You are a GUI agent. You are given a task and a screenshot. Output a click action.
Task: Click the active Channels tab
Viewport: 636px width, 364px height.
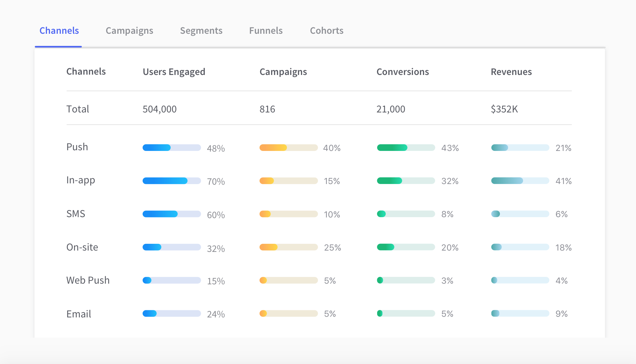pyautogui.click(x=59, y=31)
